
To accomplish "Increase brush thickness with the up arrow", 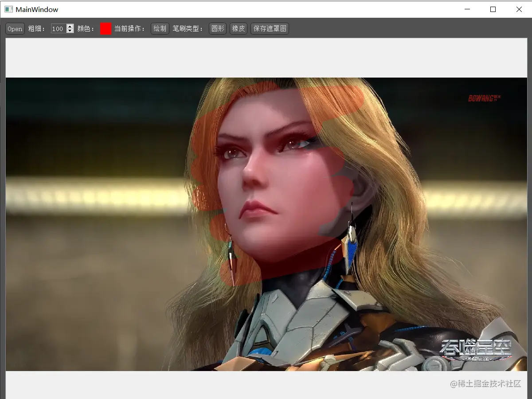I will click(70, 26).
